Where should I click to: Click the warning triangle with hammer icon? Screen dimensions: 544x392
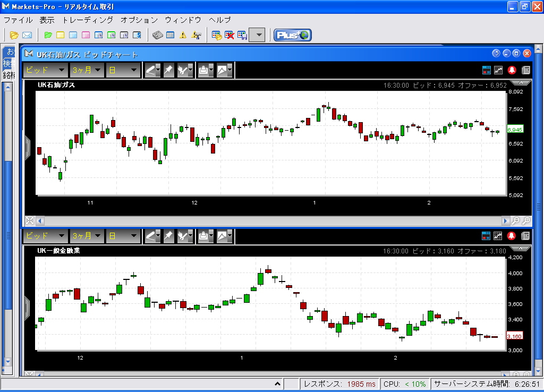pyautogui.click(x=196, y=35)
